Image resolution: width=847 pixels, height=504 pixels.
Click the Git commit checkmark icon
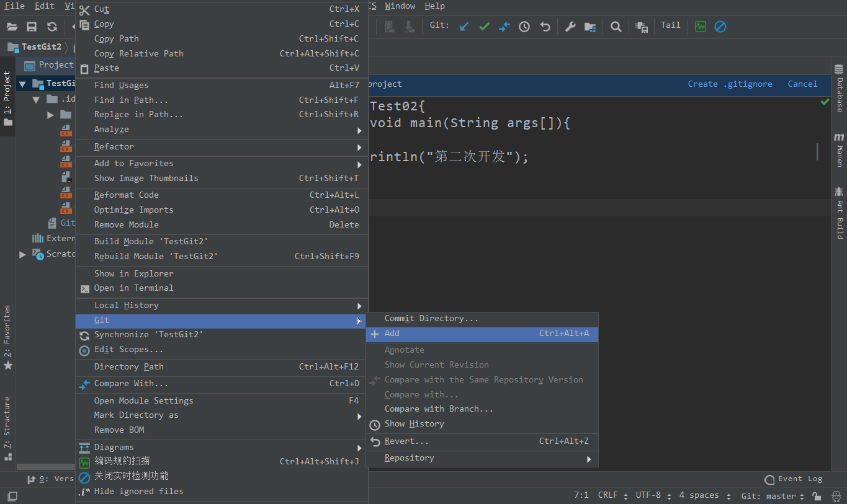coord(484,27)
